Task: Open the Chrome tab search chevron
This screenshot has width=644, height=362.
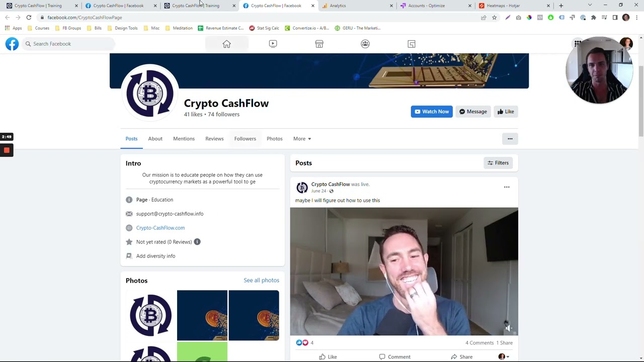Action: point(590,6)
